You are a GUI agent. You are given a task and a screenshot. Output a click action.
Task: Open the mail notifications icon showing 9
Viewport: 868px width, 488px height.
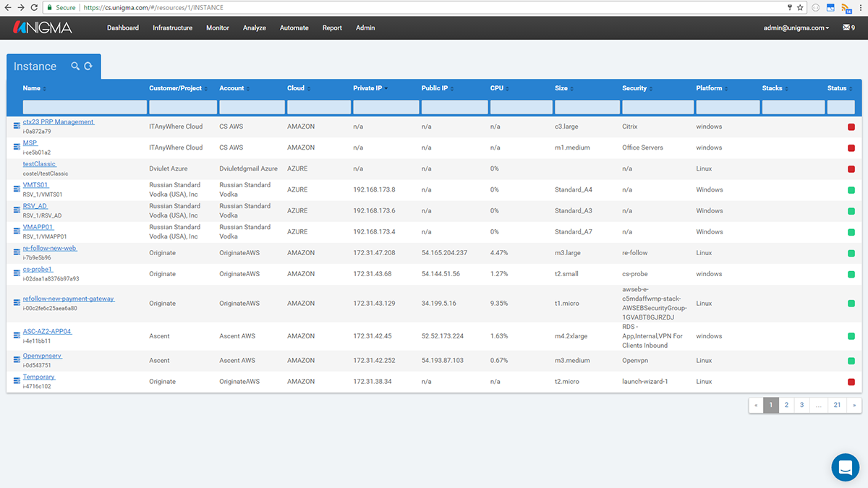(848, 27)
